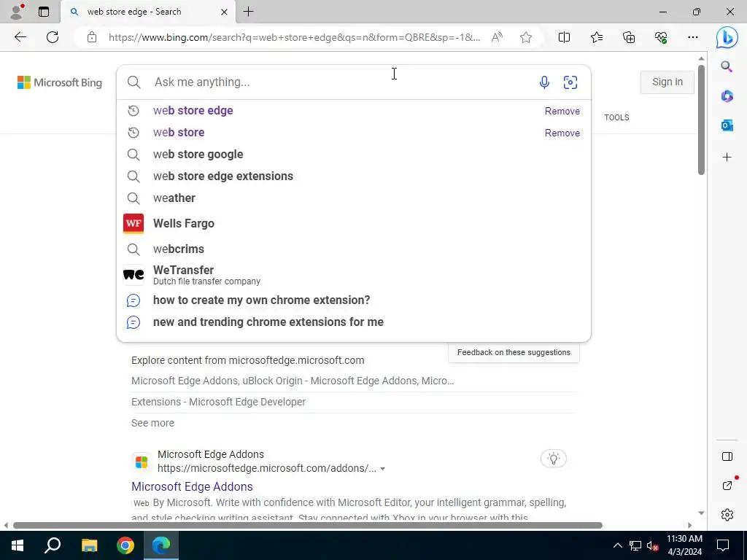The width and height of the screenshot is (747, 560).
Task: Open 'Microsoft Edge Addons' result title
Action: [x=192, y=486]
